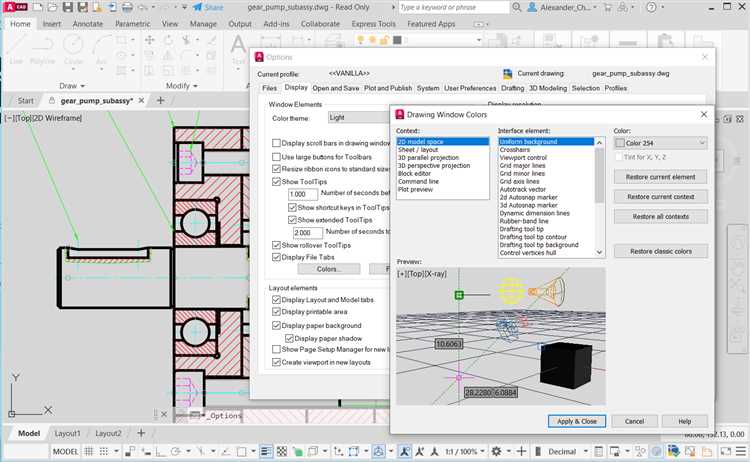Select the Annotate ribbon tab

[x=88, y=24]
